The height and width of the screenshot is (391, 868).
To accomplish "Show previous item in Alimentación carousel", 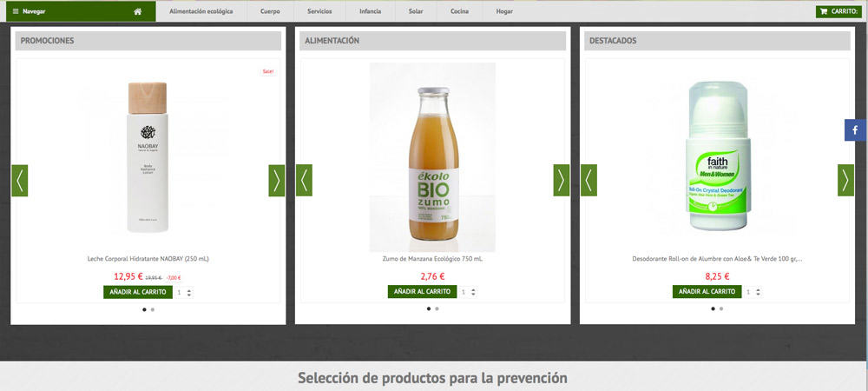I will pos(304,180).
